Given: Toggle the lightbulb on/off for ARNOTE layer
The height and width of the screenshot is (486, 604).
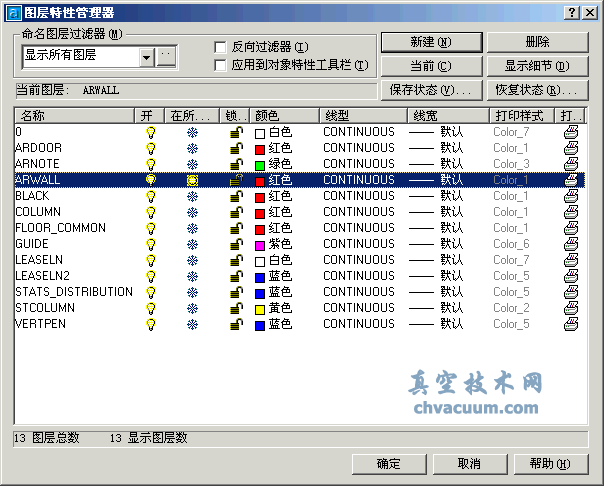Looking at the screenshot, I should (x=151, y=164).
